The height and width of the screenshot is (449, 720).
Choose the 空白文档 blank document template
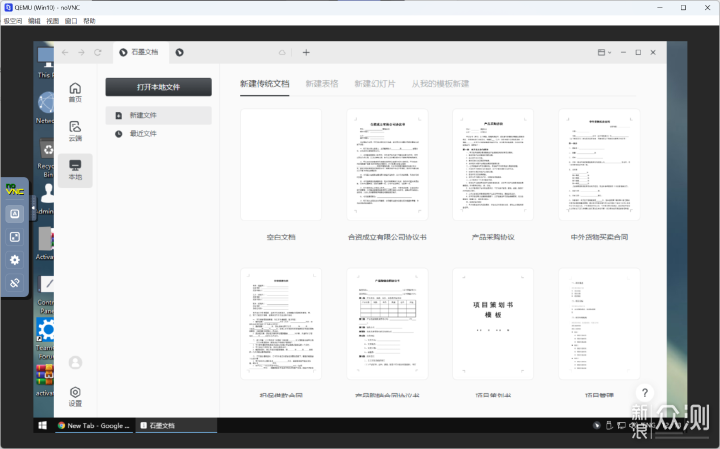(x=281, y=165)
